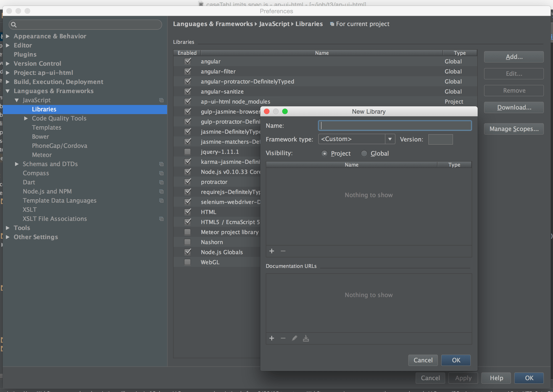Viewport: 553px width, 392px height.
Task: Click the minus icon under library files list
Action: click(283, 251)
